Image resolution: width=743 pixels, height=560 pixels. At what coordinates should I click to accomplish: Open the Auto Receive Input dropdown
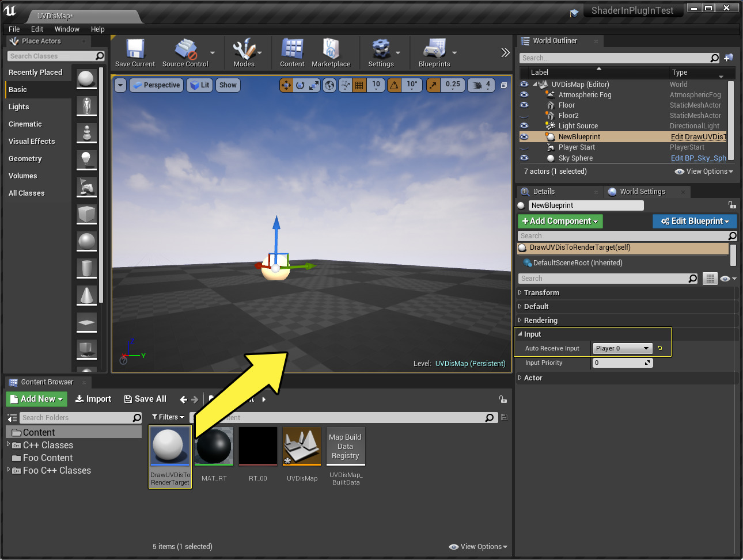(623, 348)
